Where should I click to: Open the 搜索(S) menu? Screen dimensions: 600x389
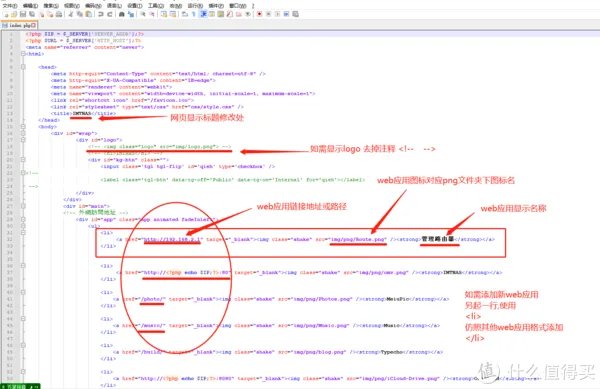pyautogui.click(x=51, y=6)
